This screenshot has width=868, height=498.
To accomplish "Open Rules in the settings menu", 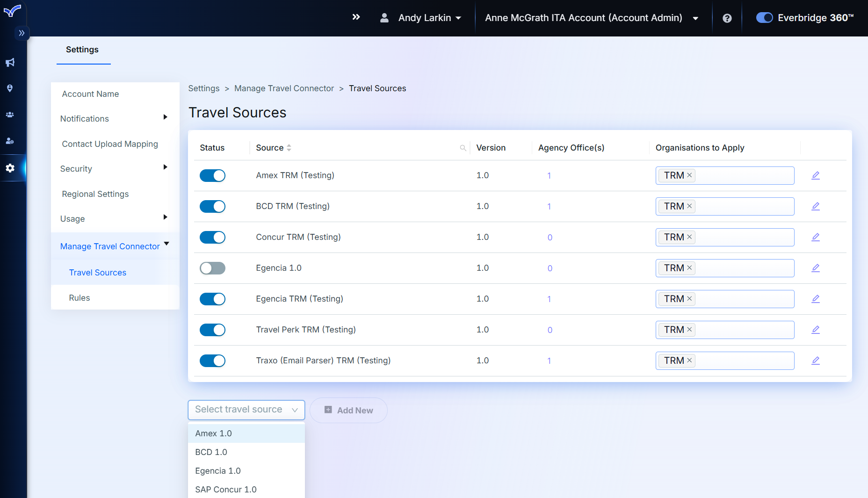I will (x=80, y=298).
